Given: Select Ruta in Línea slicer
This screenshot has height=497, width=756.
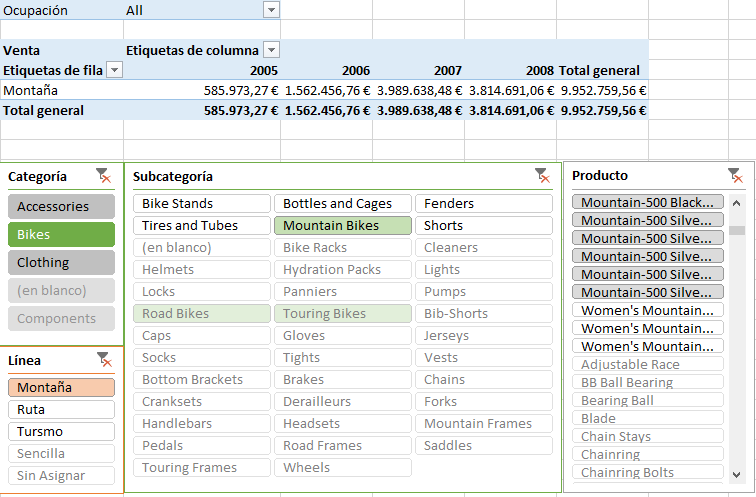Looking at the screenshot, I should 61,410.
